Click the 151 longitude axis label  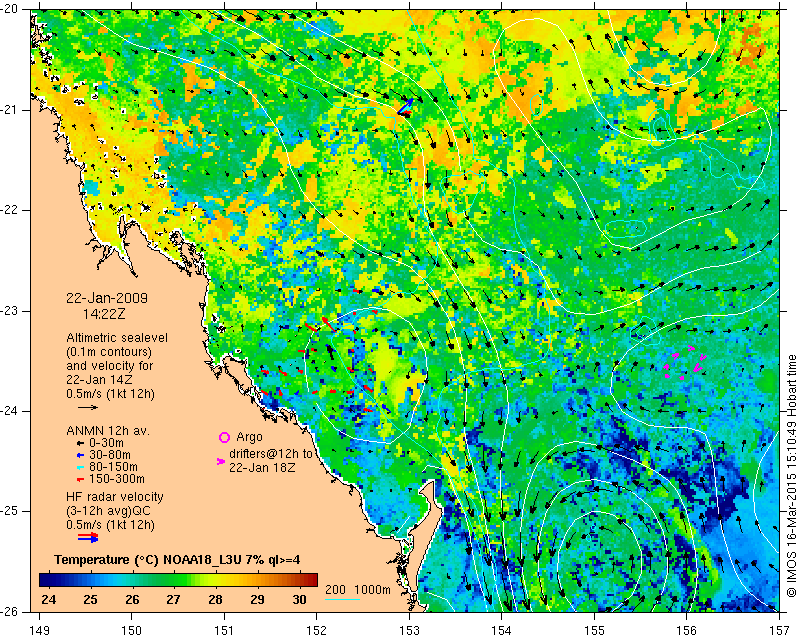pyautogui.click(x=224, y=631)
